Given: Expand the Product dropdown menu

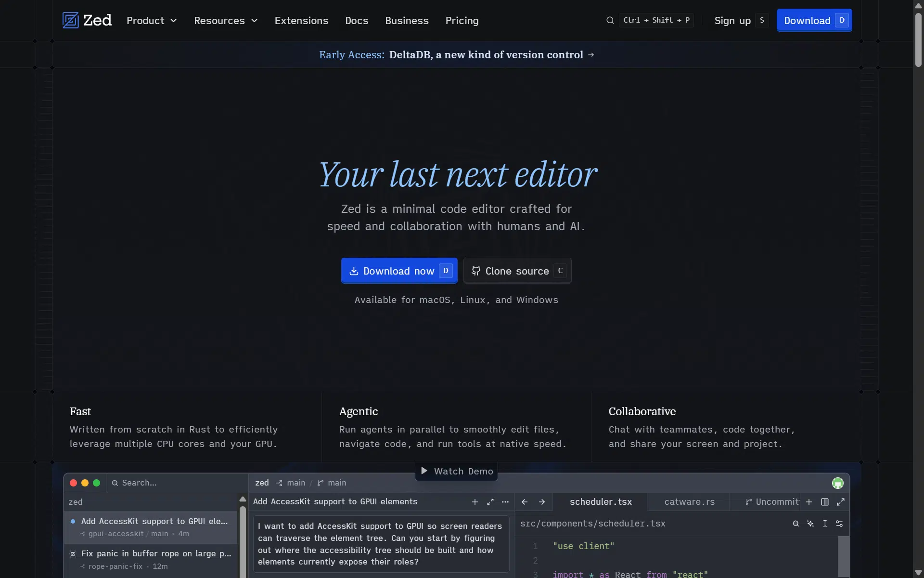Looking at the screenshot, I should click(x=152, y=21).
